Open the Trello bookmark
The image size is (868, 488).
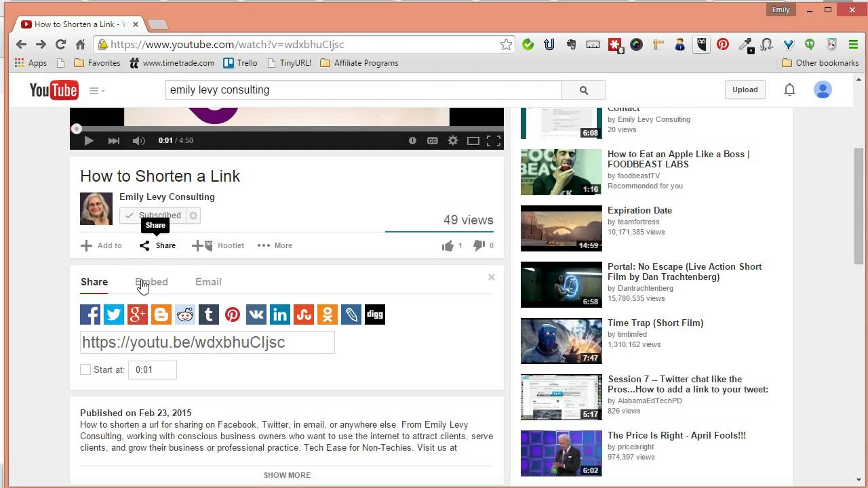tap(240, 63)
